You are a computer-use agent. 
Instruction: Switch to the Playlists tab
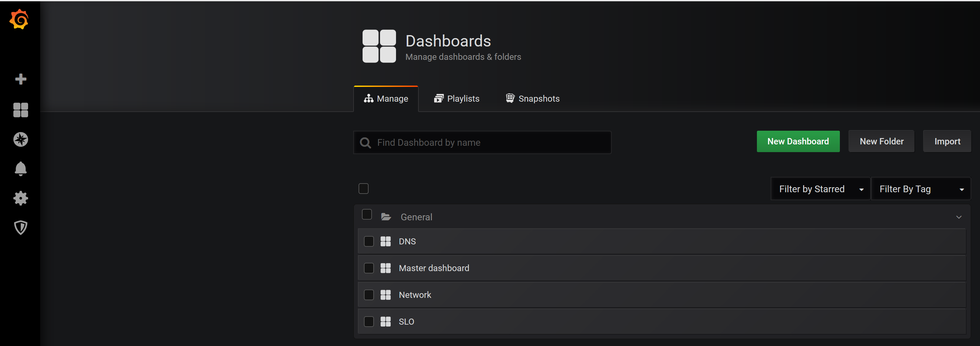click(457, 99)
